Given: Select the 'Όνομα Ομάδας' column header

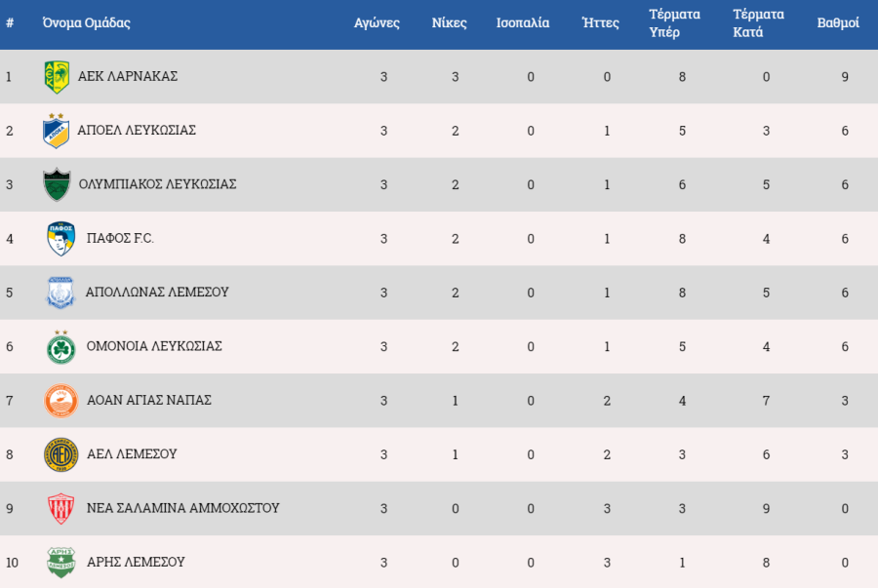Looking at the screenshot, I should (86, 22).
